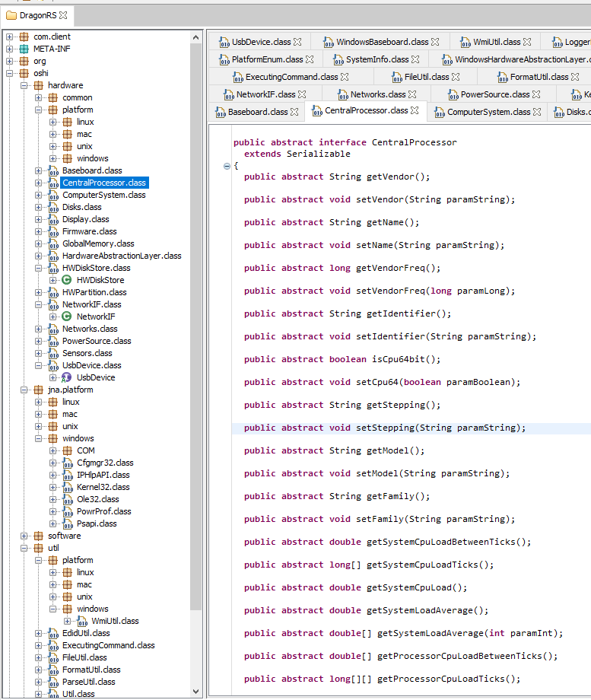Switch to the Baseboard.class tab
The image size is (591, 700).
pos(258,112)
